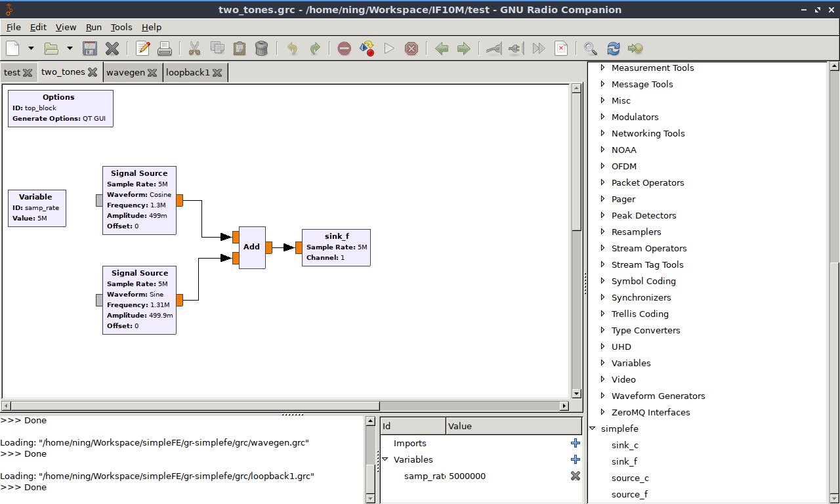Kill the running flow graph

click(411, 48)
